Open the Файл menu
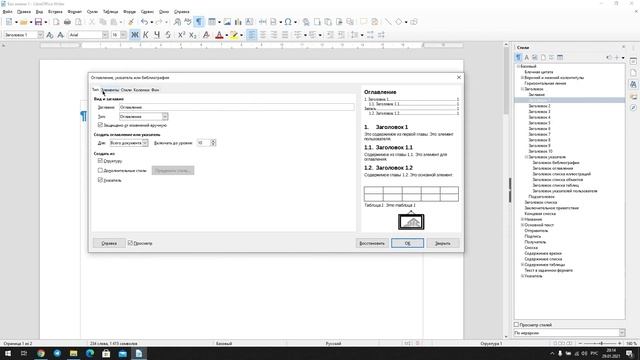Viewport: 640px width, 360px height. [x=7, y=12]
